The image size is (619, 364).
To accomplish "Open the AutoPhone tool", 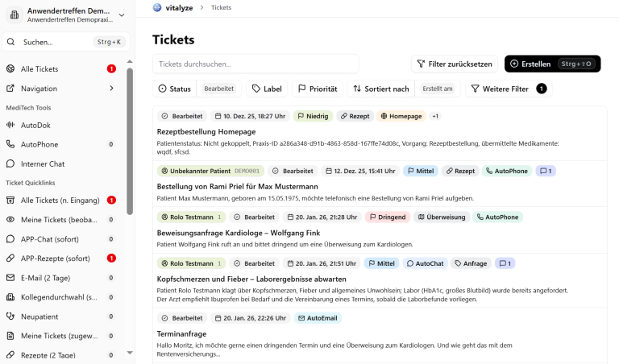I will [x=39, y=144].
